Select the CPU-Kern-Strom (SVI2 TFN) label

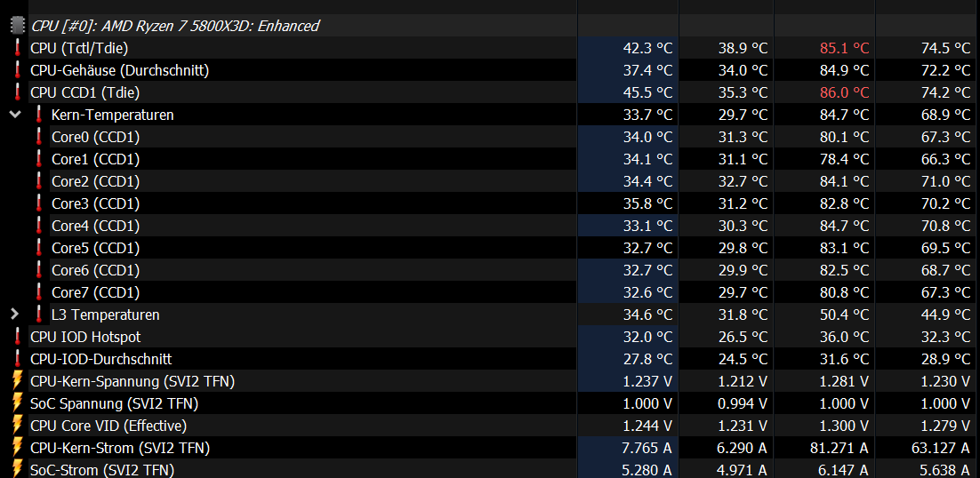click(120, 448)
